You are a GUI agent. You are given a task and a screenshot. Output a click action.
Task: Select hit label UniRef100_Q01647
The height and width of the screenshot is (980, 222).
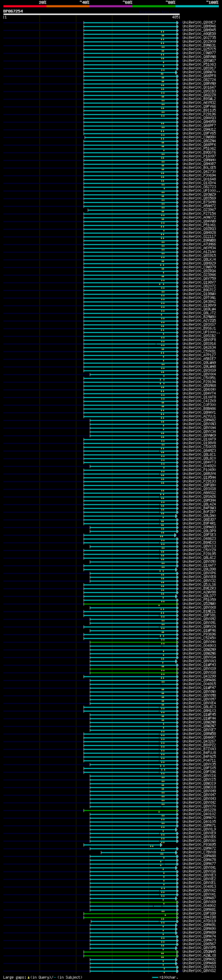(x=199, y=88)
